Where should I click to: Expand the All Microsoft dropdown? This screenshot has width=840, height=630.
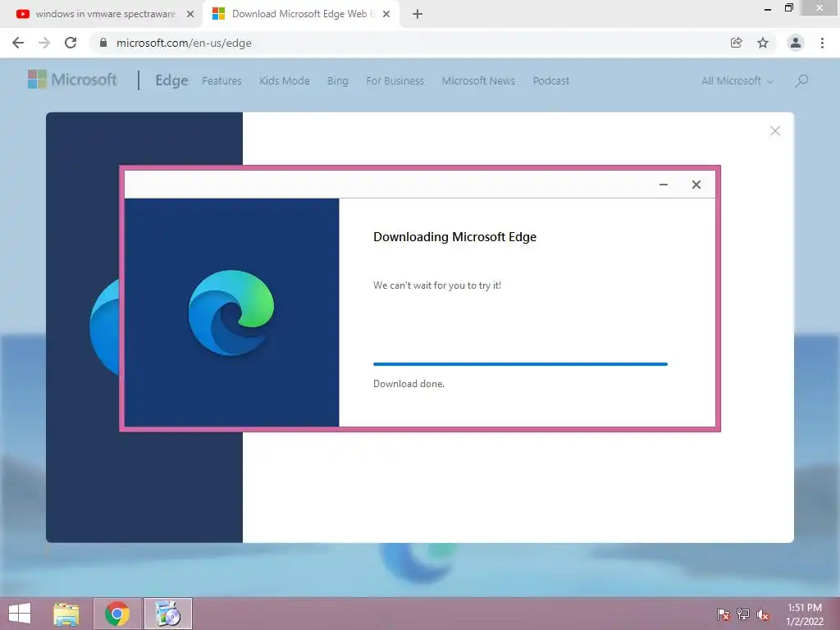coord(737,81)
